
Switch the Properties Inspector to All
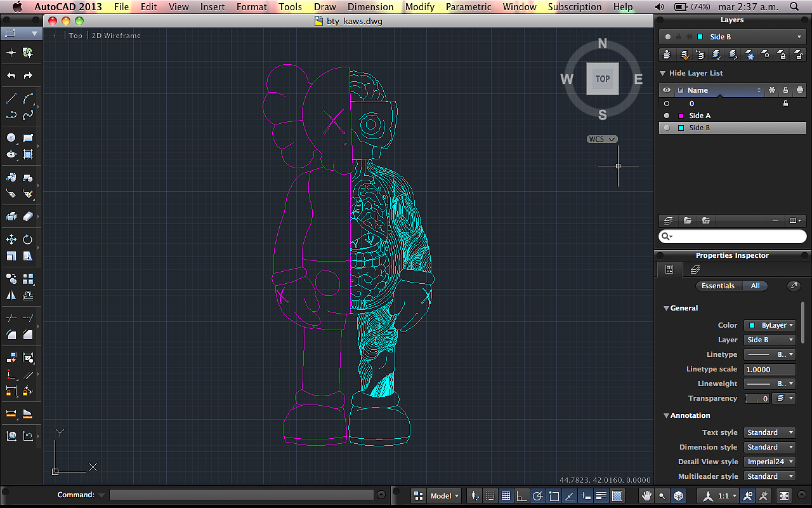pyautogui.click(x=755, y=286)
